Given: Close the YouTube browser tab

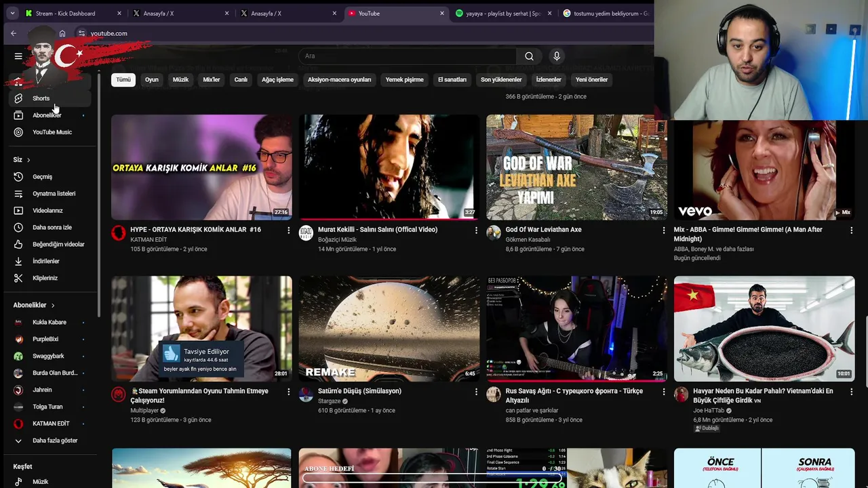Looking at the screenshot, I should 442,13.
